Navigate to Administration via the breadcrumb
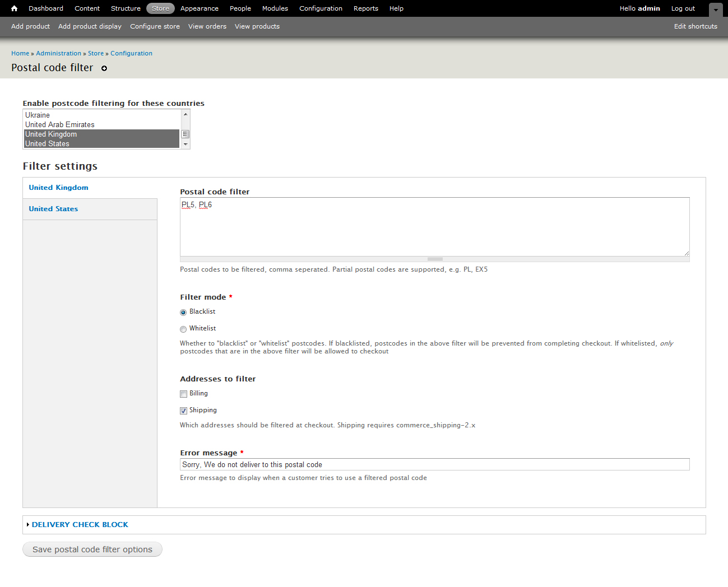Image resolution: width=728 pixels, height=587 pixels. [58, 53]
